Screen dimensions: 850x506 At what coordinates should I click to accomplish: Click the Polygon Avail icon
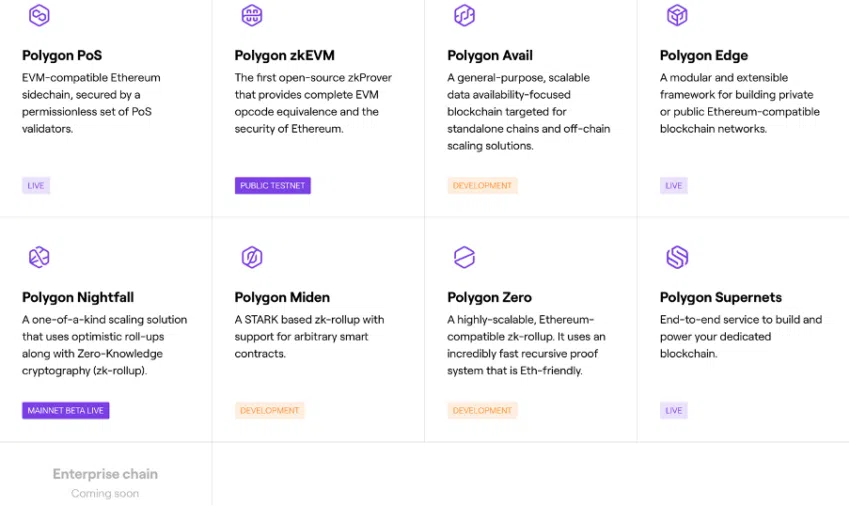[x=464, y=15]
